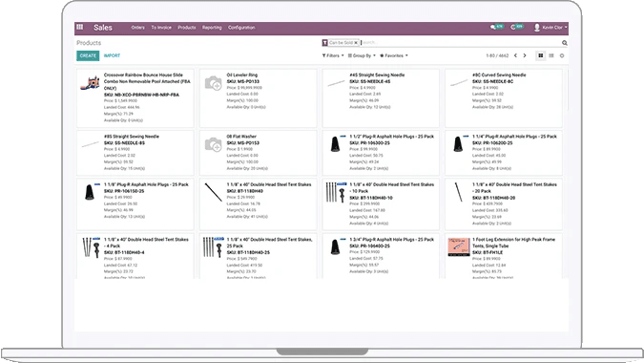Image resolution: width=644 pixels, height=363 pixels.
Task: Open the Tent Stakes 25 Pack image
Action: [213, 247]
